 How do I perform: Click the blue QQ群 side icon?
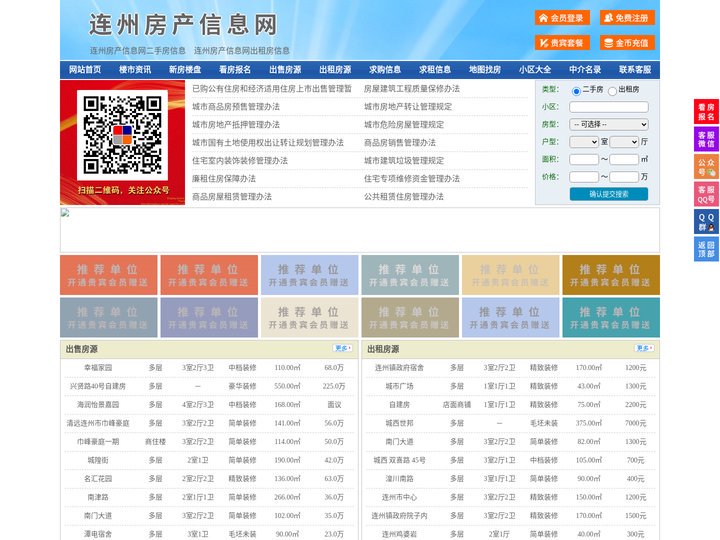point(706,222)
